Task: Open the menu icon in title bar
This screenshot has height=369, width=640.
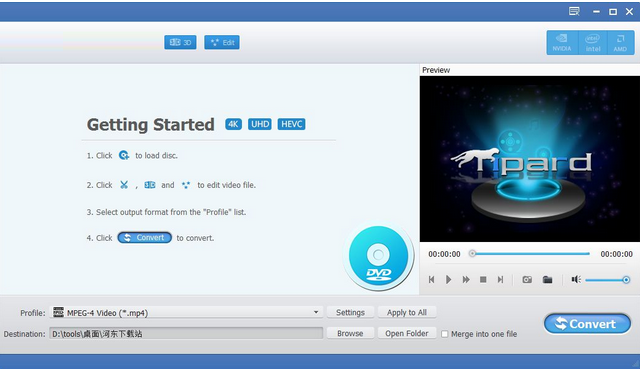Action: pos(574,11)
